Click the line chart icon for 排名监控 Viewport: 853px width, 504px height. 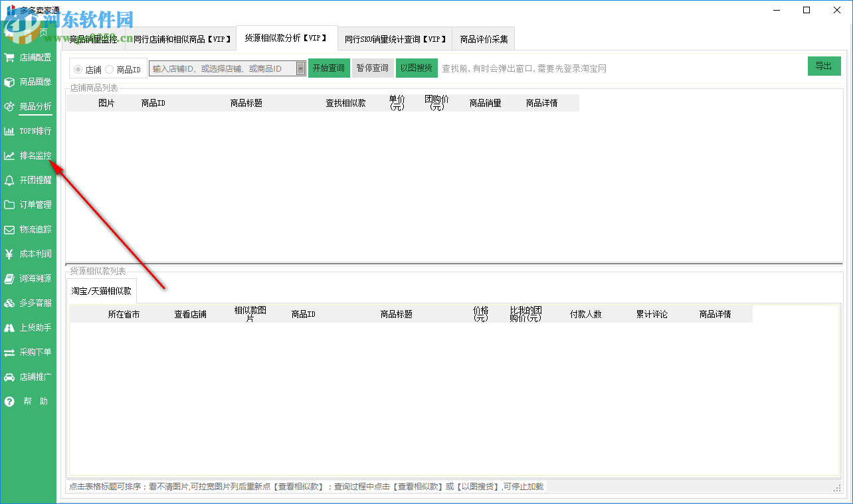9,155
